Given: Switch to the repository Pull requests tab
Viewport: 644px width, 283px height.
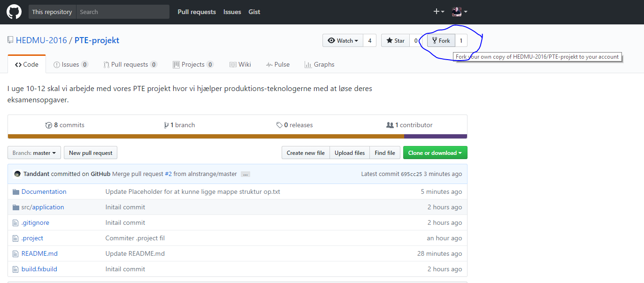Looking at the screenshot, I should pos(130,64).
